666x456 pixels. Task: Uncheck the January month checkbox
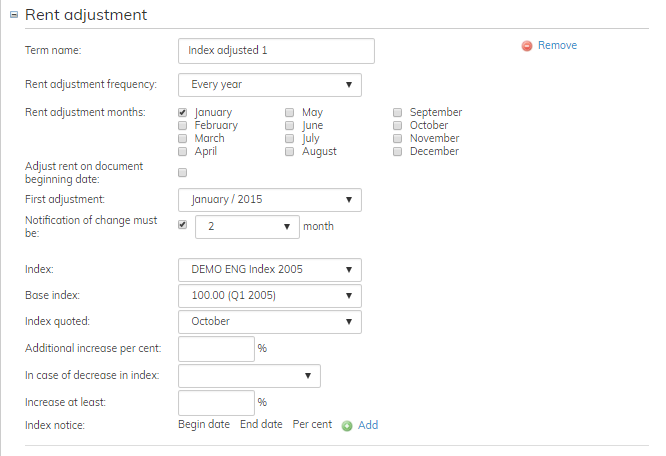[x=183, y=113]
